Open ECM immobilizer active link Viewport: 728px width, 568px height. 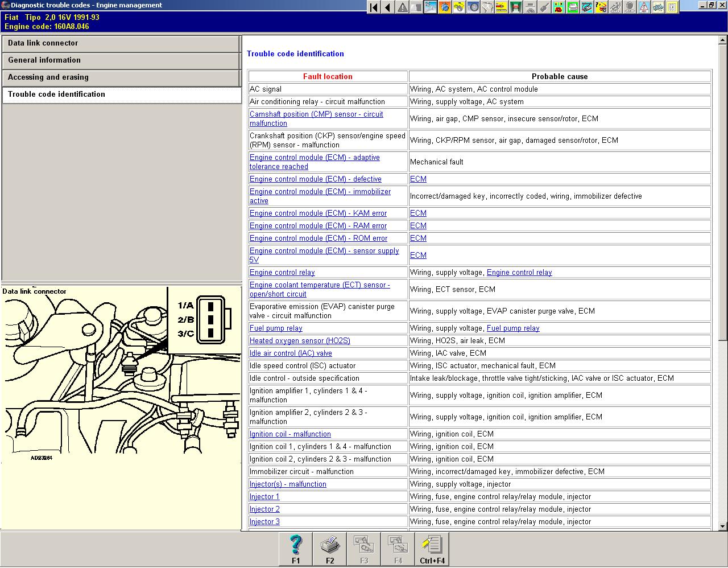pyautogui.click(x=320, y=196)
